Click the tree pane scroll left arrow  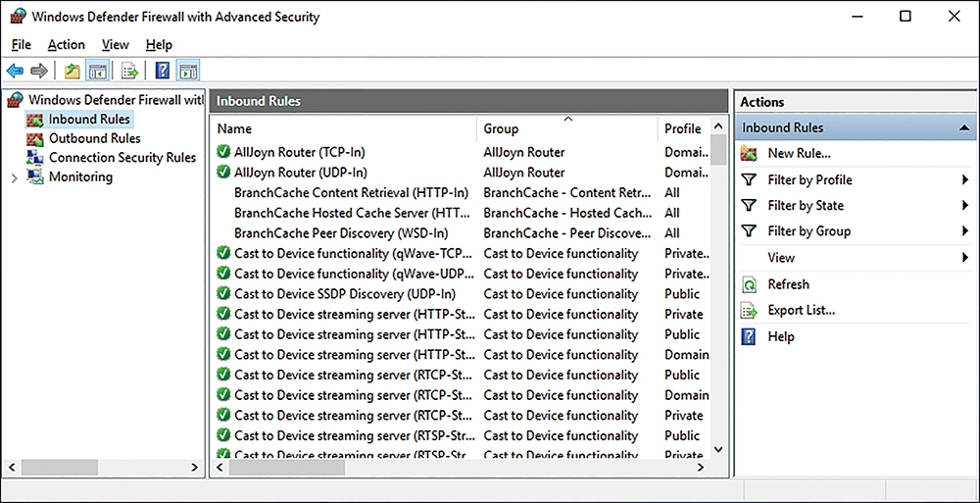click(x=12, y=468)
